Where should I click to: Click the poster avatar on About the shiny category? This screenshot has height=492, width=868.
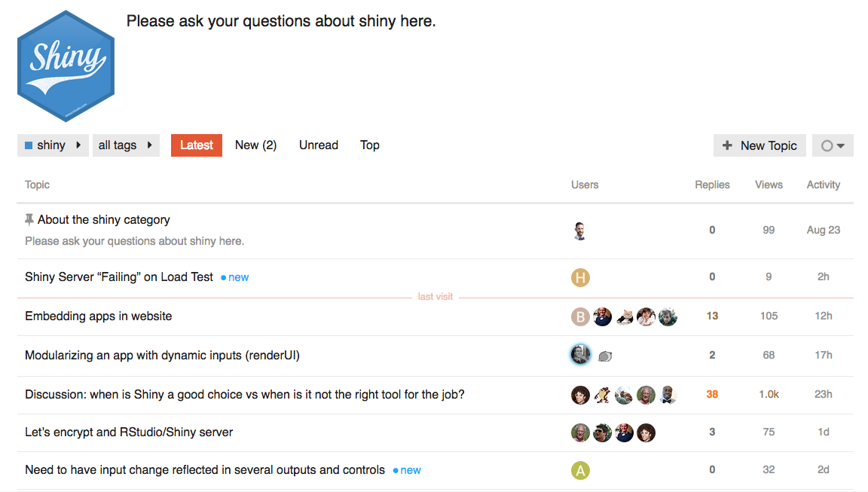pyautogui.click(x=579, y=231)
